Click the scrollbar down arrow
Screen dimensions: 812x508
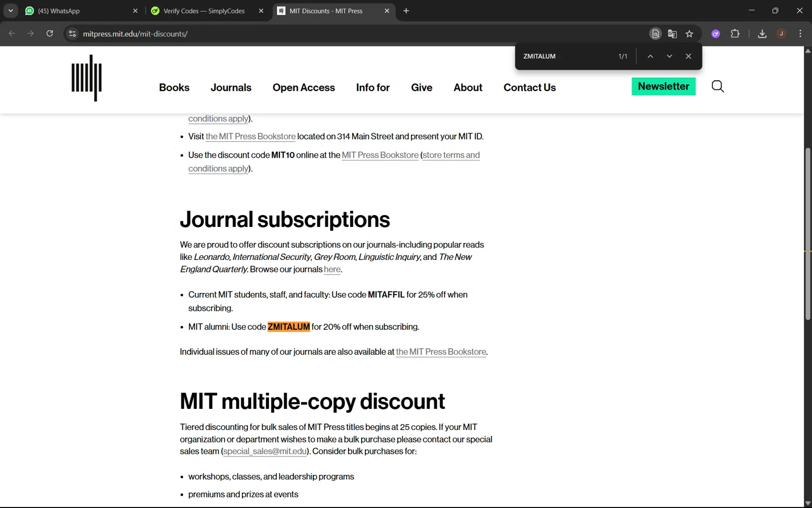[808, 503]
